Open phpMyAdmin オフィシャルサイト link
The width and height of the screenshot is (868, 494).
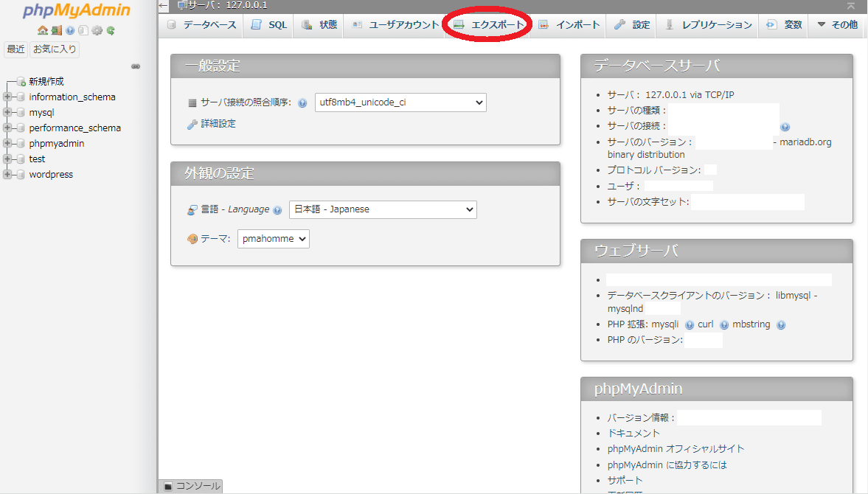(x=676, y=448)
